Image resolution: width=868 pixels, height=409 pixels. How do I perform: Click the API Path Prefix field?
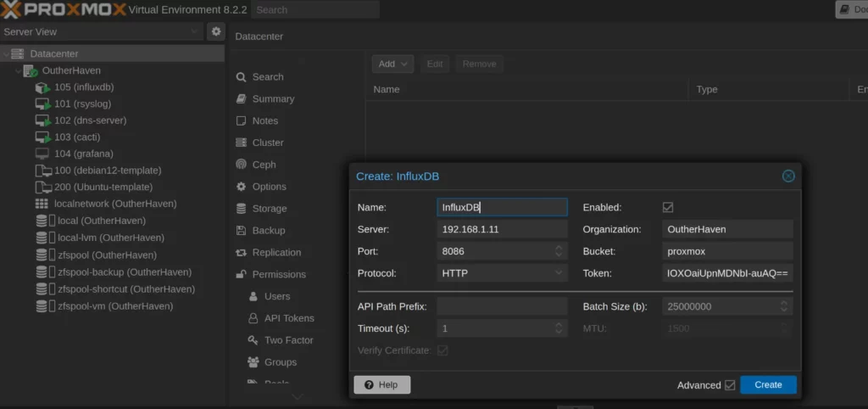tap(502, 306)
